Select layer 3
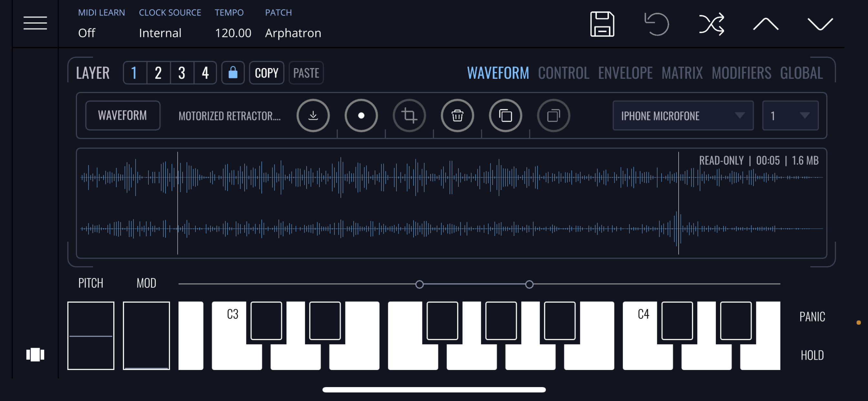The width and height of the screenshot is (868, 401). click(182, 72)
